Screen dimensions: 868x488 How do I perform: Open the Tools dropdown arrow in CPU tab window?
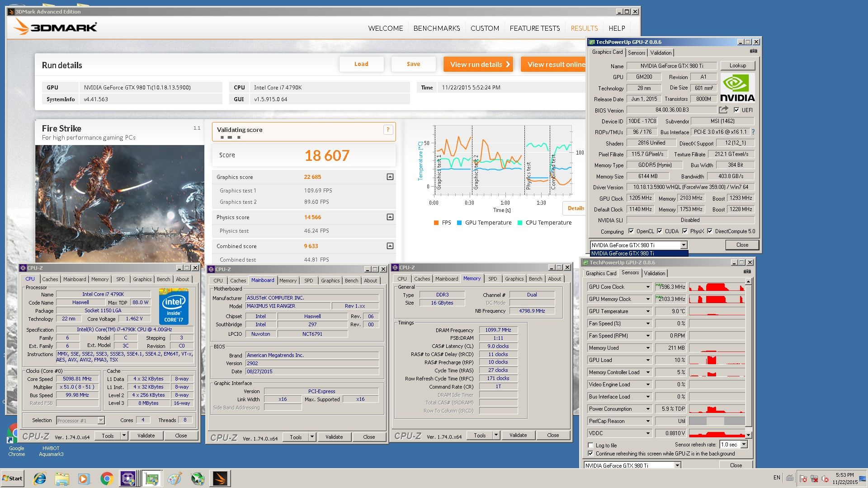point(124,436)
